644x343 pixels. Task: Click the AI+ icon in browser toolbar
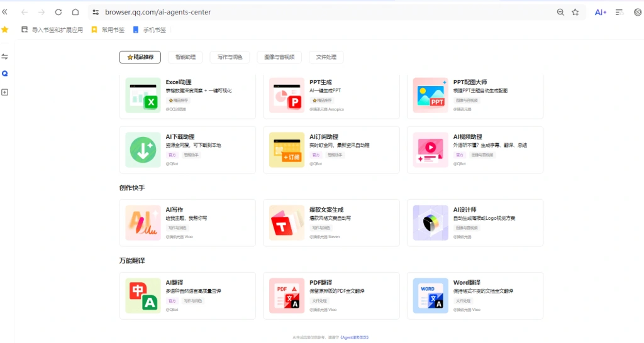601,12
